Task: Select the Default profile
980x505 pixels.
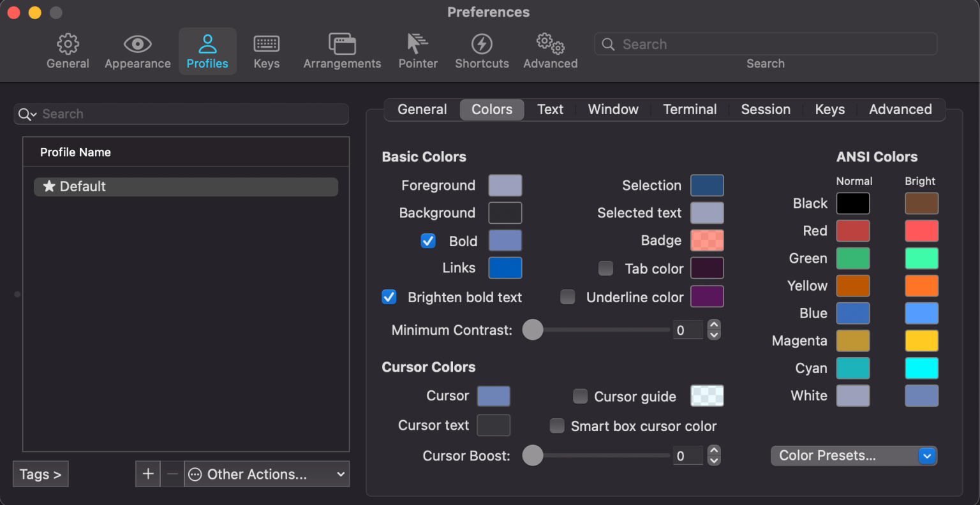Action: 186,186
